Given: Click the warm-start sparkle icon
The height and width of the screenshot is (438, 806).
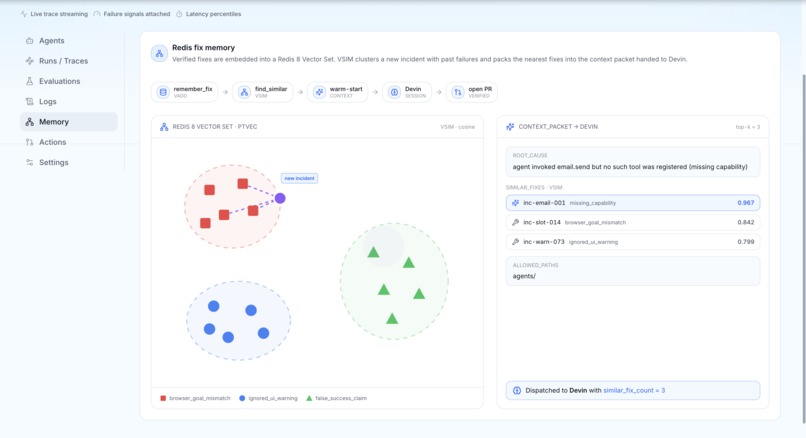Looking at the screenshot, I should click(319, 92).
